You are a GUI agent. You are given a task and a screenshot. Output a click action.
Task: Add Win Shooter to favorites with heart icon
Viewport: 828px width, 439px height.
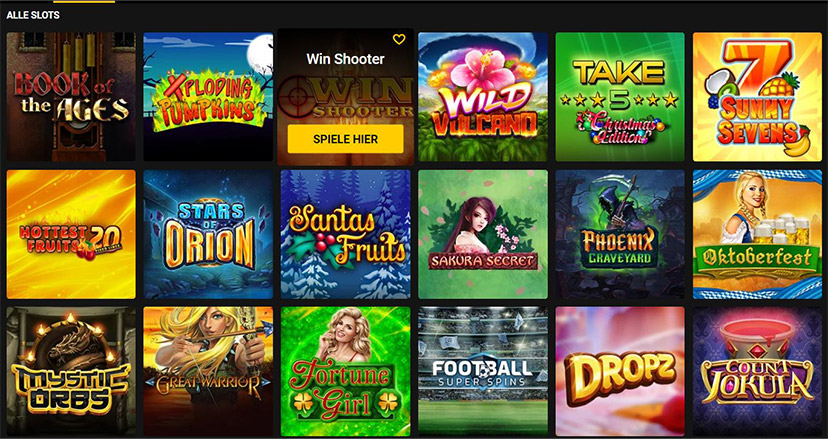(399, 39)
